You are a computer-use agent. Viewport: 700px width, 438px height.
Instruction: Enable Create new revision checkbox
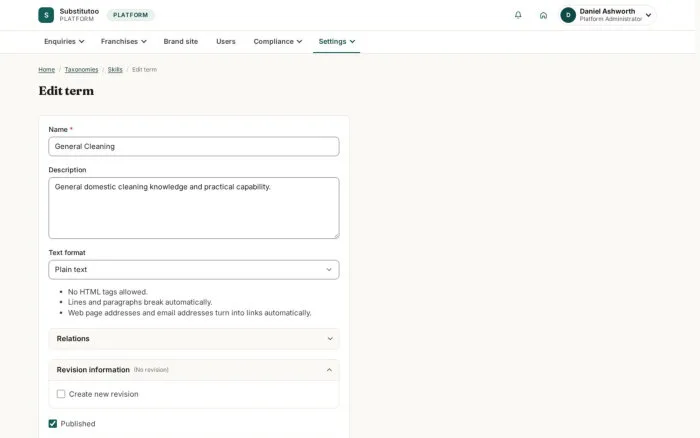click(x=61, y=394)
